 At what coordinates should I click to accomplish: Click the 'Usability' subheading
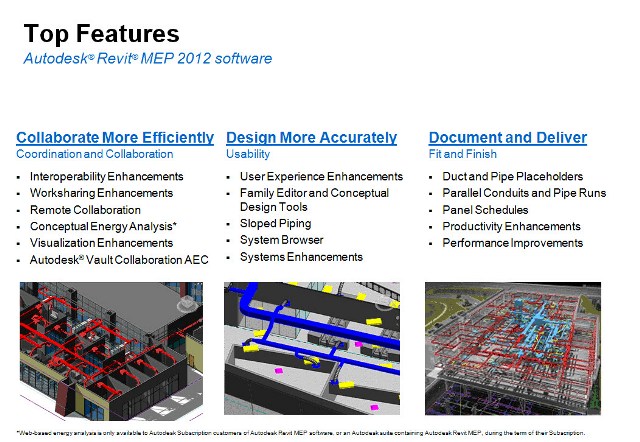click(x=248, y=154)
